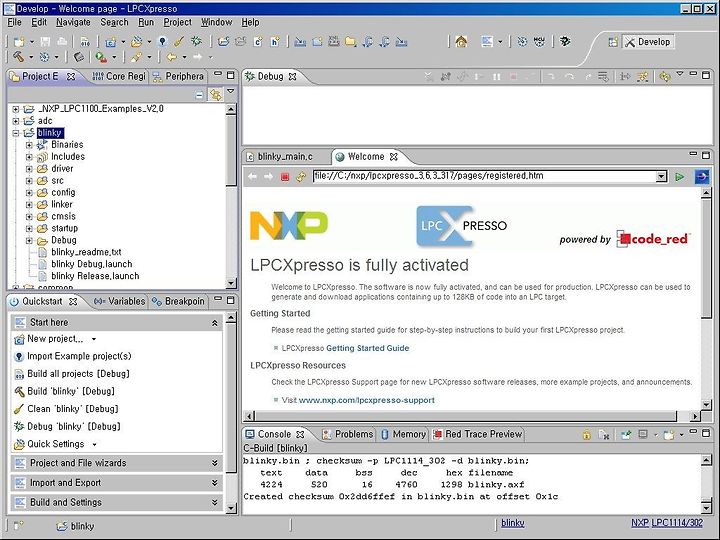The height and width of the screenshot is (540, 720).
Task: Click the Save icon in toolbar
Action: [45, 42]
